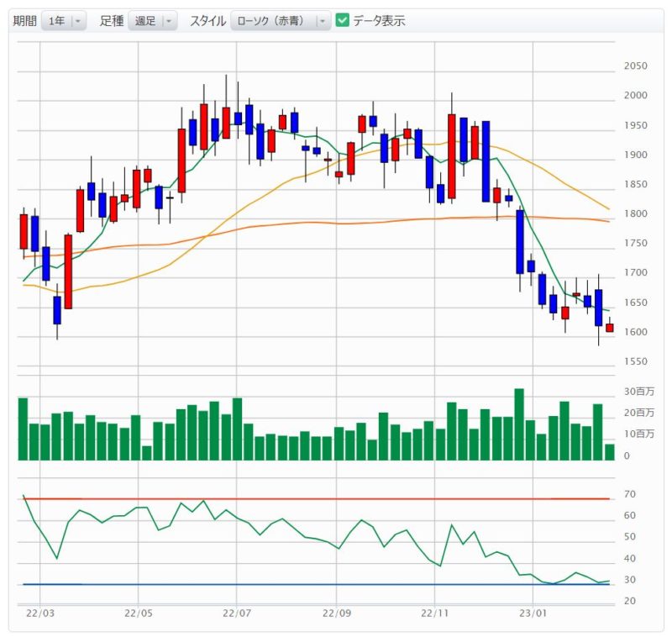Click the 足種 label text
Image resolution: width=672 pixels, height=637 pixels.
point(112,20)
